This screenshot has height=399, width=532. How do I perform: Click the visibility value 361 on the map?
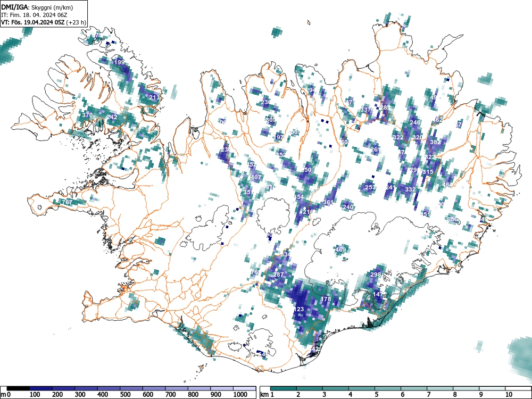pos(328,202)
